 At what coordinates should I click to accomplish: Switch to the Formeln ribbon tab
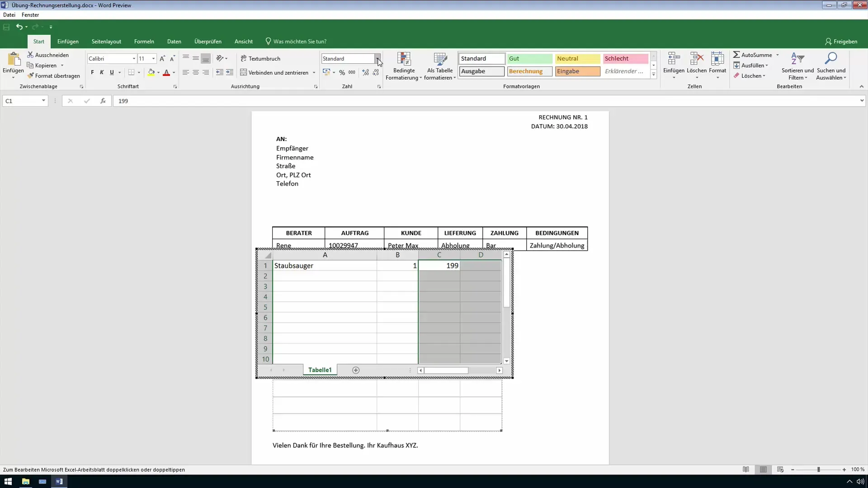tap(144, 42)
